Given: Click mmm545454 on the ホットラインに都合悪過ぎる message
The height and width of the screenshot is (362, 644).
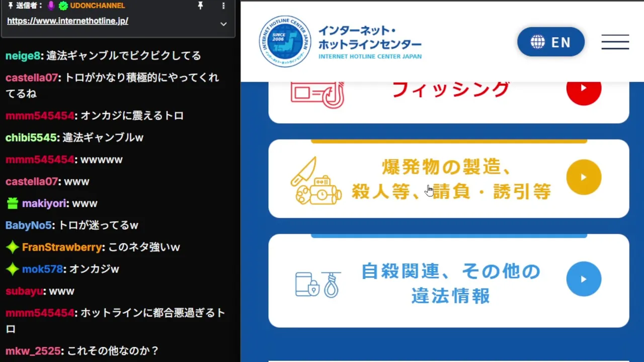Looking at the screenshot, I should [40, 313].
